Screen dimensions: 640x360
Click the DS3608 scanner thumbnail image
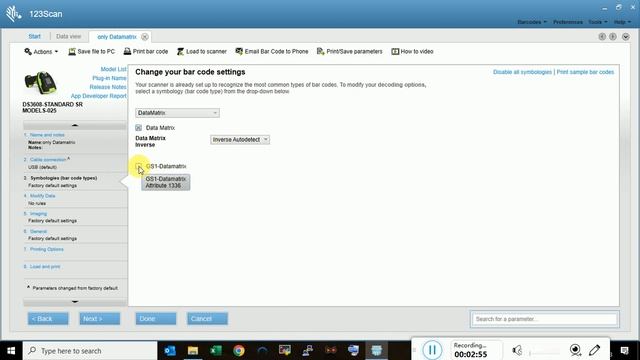(40, 82)
